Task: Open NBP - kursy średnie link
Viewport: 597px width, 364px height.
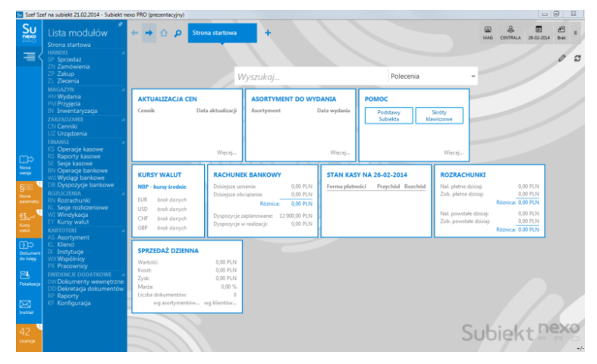Action: [x=162, y=187]
